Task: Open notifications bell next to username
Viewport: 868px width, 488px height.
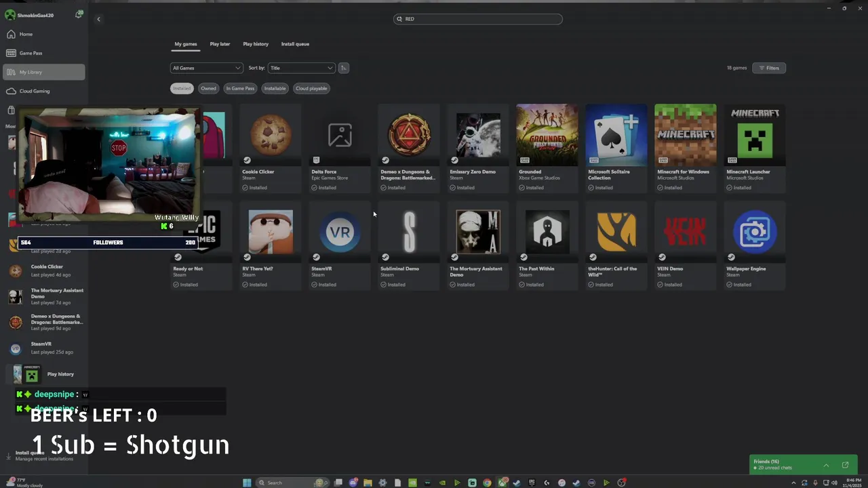Action: [x=79, y=14]
